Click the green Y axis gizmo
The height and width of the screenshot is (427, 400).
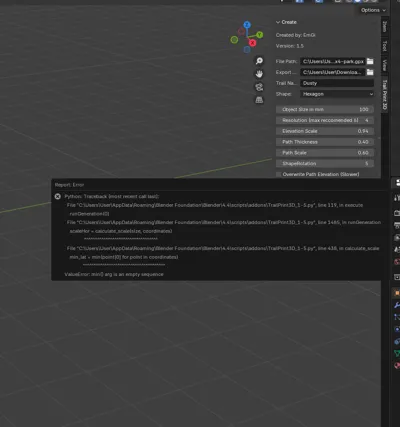click(x=260, y=35)
